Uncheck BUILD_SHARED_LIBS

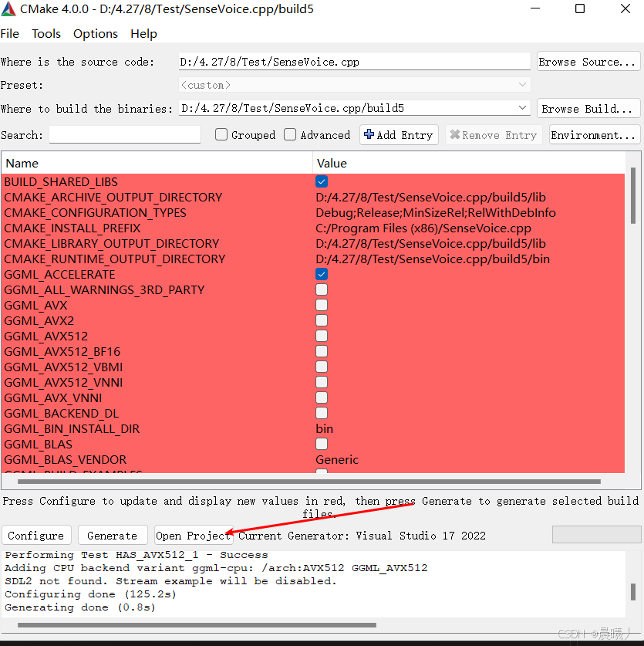point(321,181)
